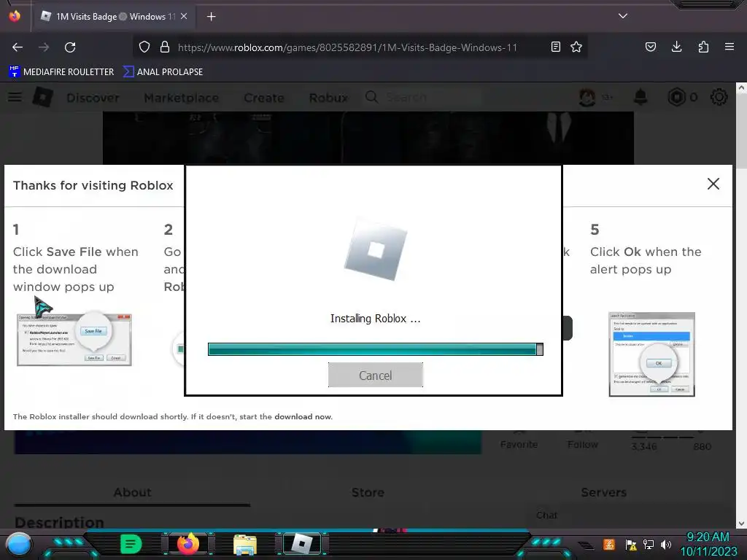Go to Create in Roblox navigation
The height and width of the screenshot is (560, 747).
pos(264,98)
